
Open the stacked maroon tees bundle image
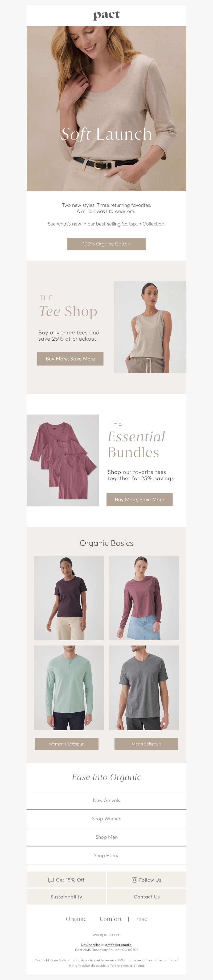click(63, 460)
